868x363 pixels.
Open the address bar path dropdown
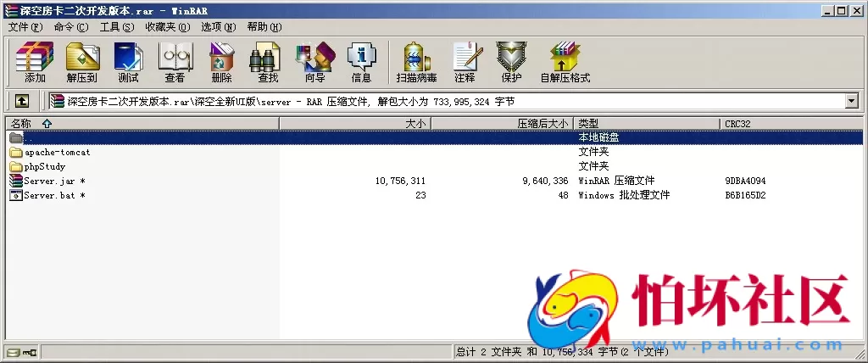click(x=851, y=101)
